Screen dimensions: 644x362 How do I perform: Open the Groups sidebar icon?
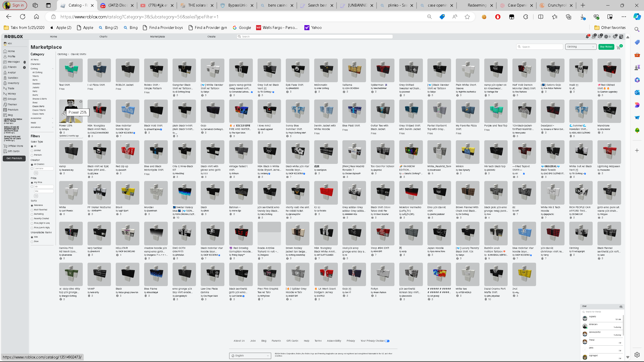(5, 99)
